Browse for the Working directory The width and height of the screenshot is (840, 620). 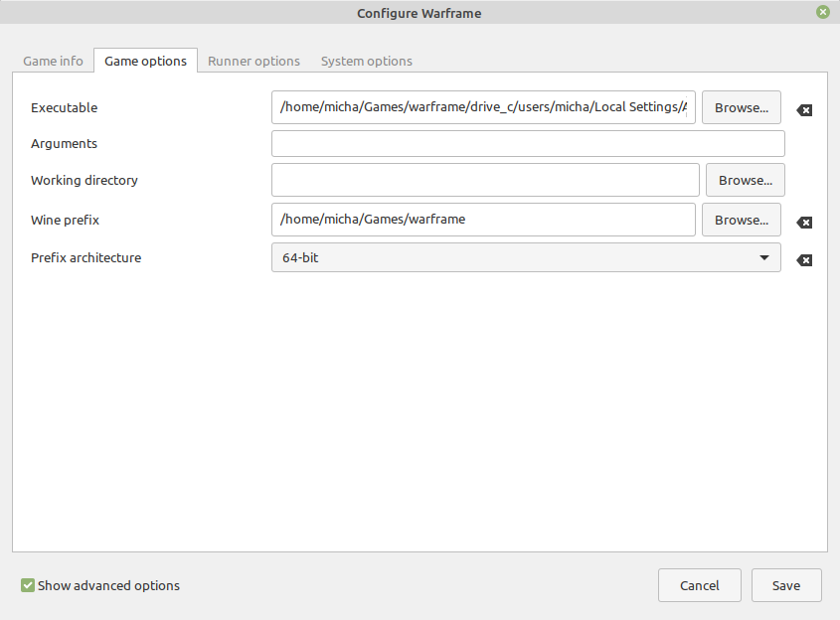click(x=746, y=181)
